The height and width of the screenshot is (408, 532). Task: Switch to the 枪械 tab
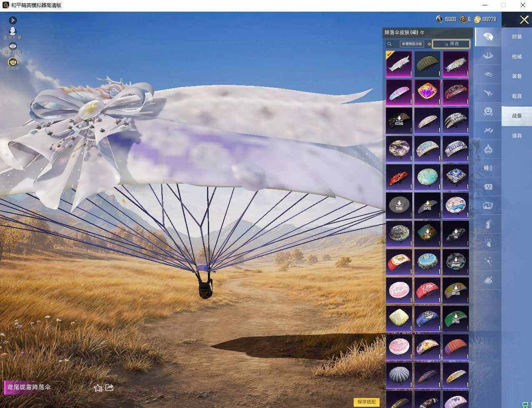point(517,56)
